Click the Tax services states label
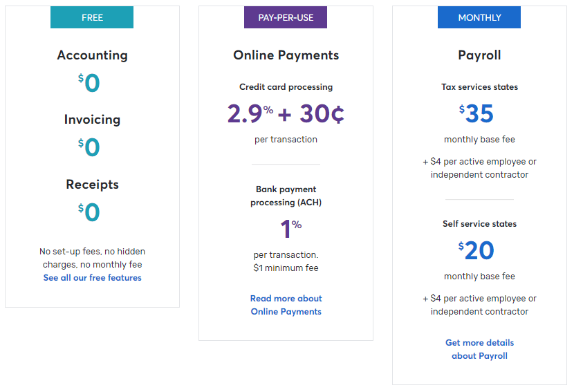The width and height of the screenshot is (574, 392). [x=479, y=87]
